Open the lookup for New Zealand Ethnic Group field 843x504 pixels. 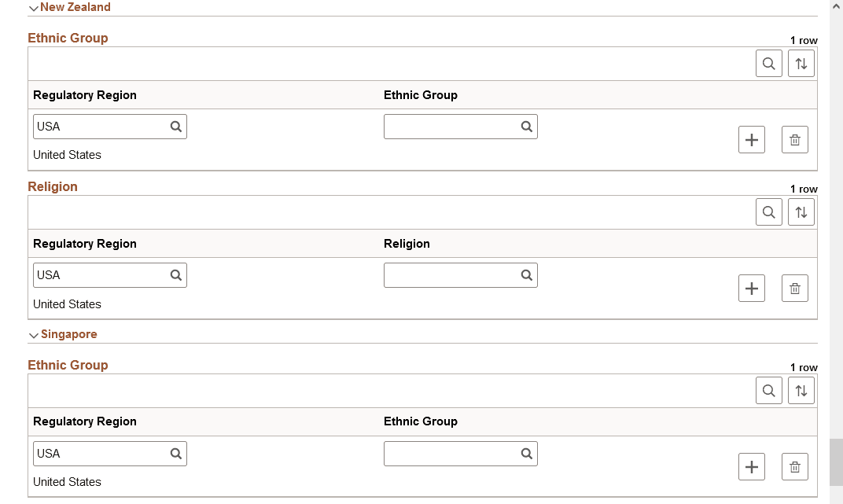(526, 126)
